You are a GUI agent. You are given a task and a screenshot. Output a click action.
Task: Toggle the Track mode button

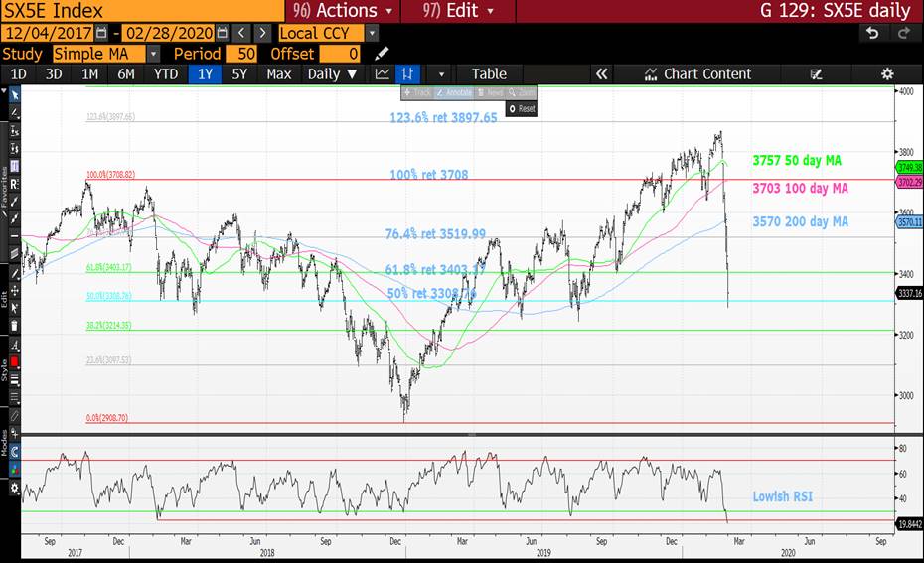pyautogui.click(x=418, y=93)
